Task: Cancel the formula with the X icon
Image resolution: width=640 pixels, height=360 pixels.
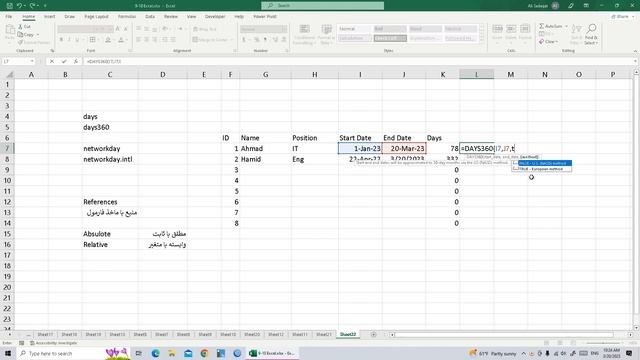Action: pyautogui.click(x=52, y=61)
